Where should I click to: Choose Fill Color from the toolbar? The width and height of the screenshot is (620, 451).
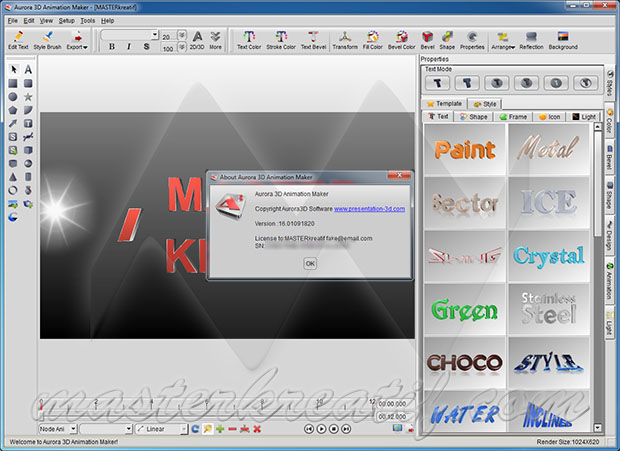[x=372, y=40]
